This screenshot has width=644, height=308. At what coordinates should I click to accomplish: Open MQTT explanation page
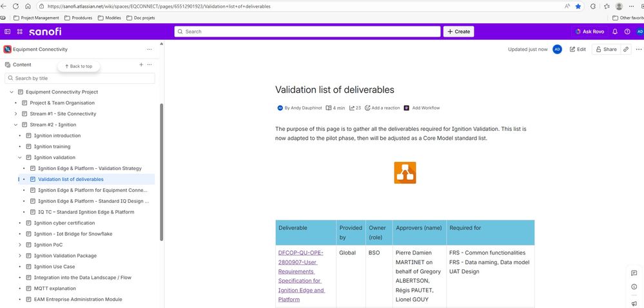pyautogui.click(x=55, y=289)
